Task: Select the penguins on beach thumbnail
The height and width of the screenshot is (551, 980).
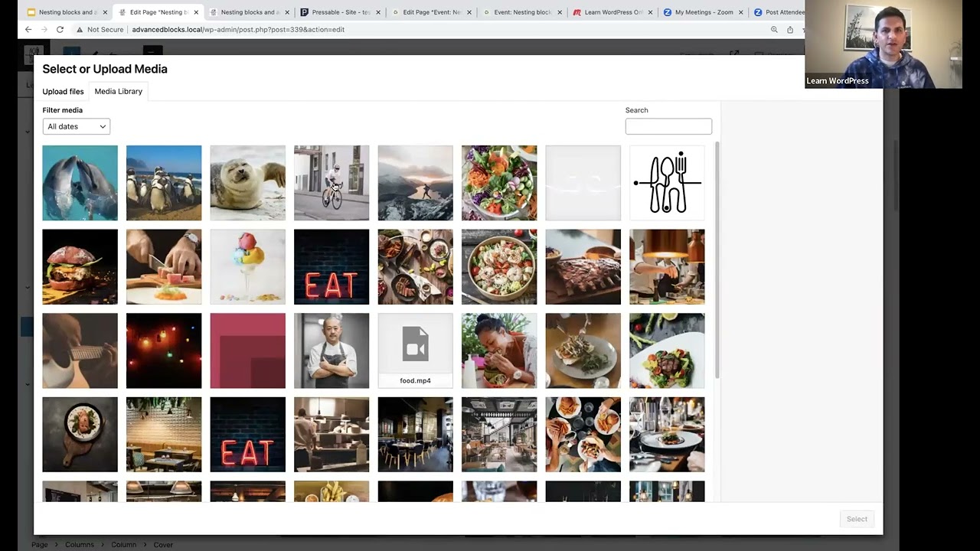Action: (x=164, y=183)
